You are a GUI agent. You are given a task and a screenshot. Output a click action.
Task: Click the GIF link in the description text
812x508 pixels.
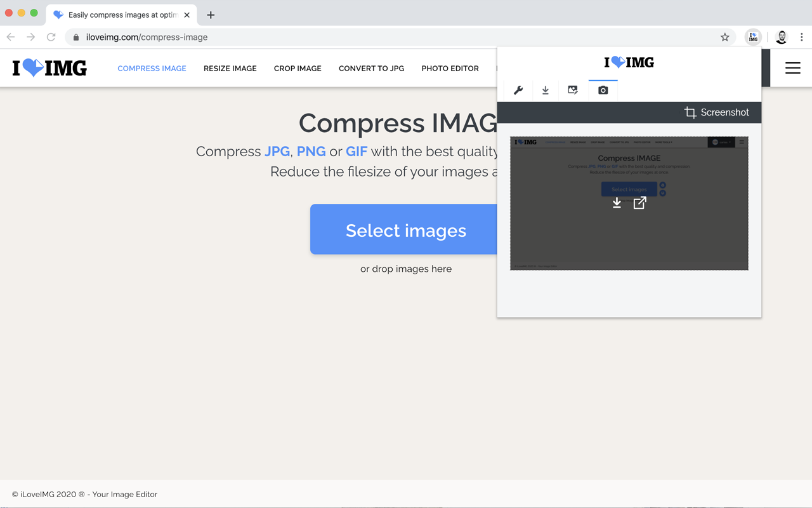(x=357, y=151)
